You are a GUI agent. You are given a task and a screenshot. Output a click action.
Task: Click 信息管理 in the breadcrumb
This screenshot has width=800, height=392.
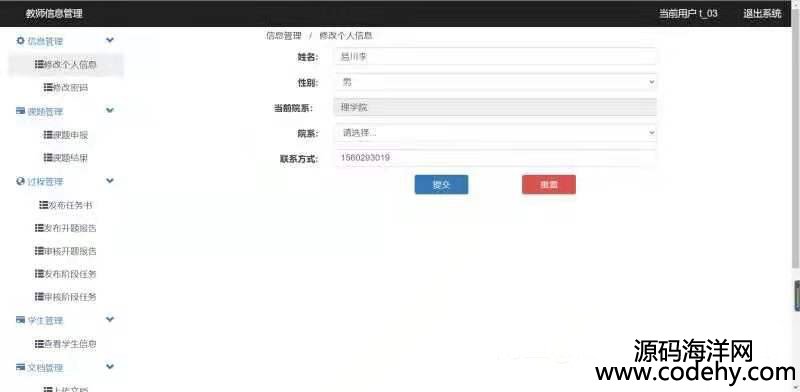point(284,36)
